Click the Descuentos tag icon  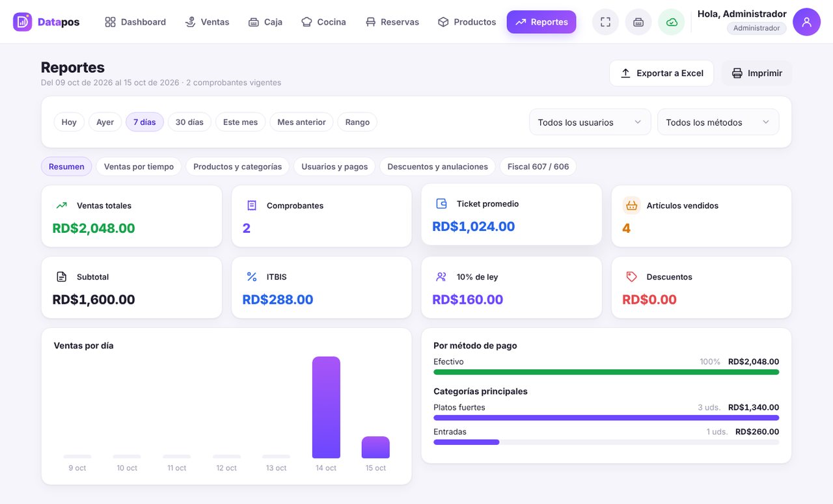tap(631, 277)
